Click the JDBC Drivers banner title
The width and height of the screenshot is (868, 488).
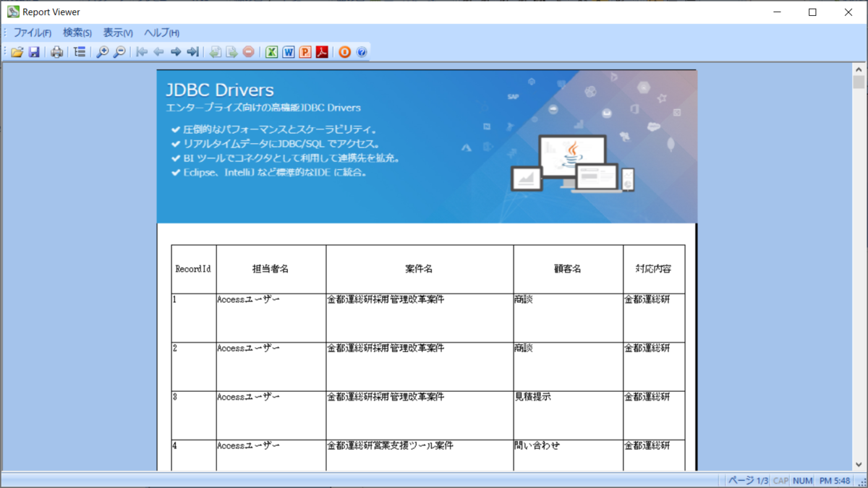point(220,90)
